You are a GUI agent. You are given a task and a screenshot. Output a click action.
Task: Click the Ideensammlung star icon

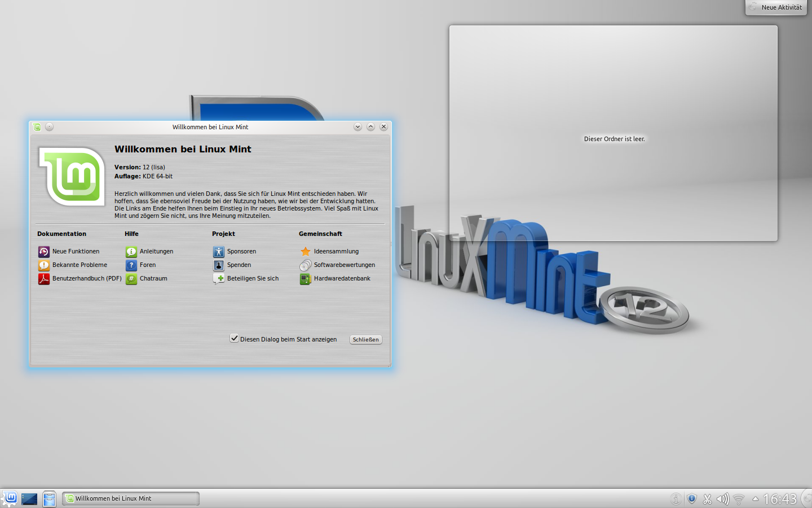click(306, 252)
